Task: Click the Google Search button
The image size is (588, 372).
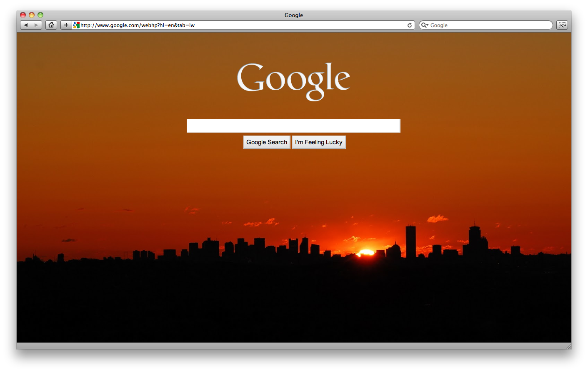Action: [x=267, y=142]
